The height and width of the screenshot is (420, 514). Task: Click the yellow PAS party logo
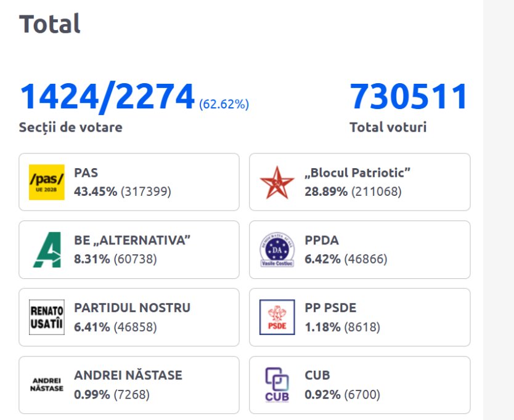point(47,182)
